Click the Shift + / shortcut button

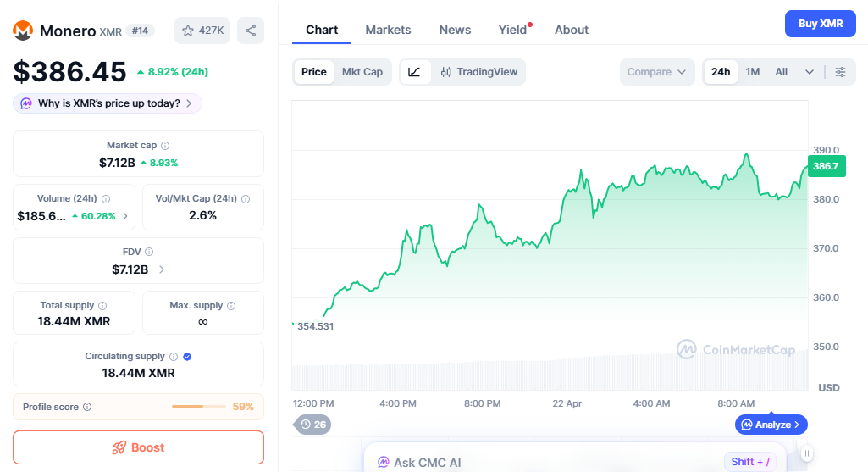coord(750,462)
